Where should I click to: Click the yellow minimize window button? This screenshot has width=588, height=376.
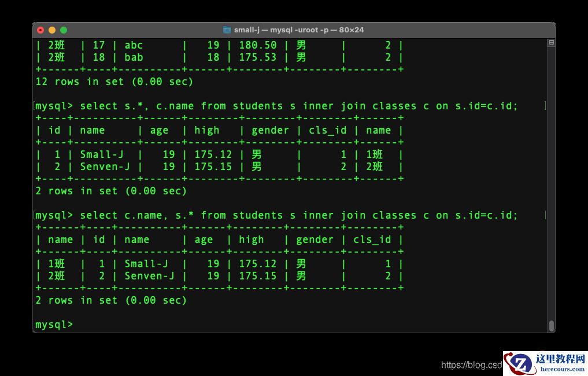(52, 30)
